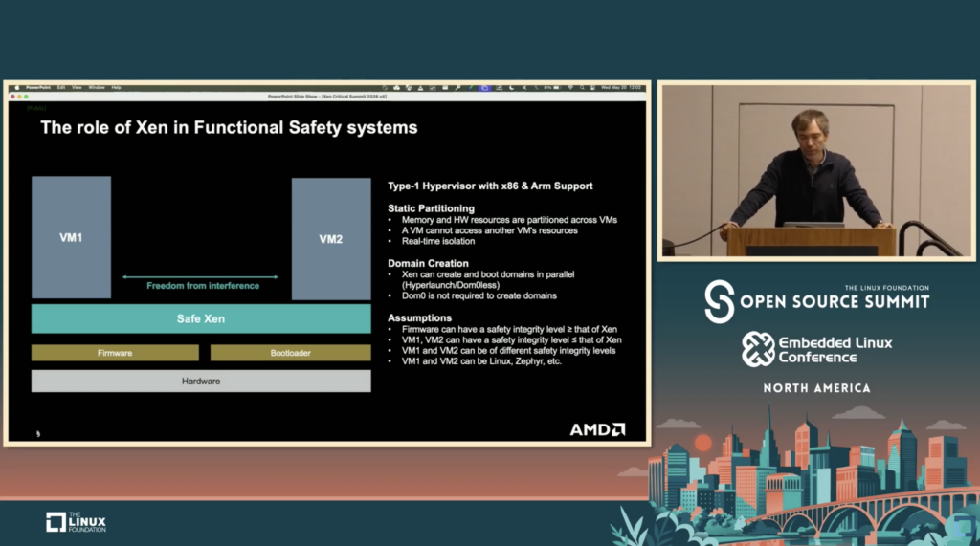The height and width of the screenshot is (546, 980).
Task: Click 'A VM cannot access another VM's resources'
Action: 489,230
